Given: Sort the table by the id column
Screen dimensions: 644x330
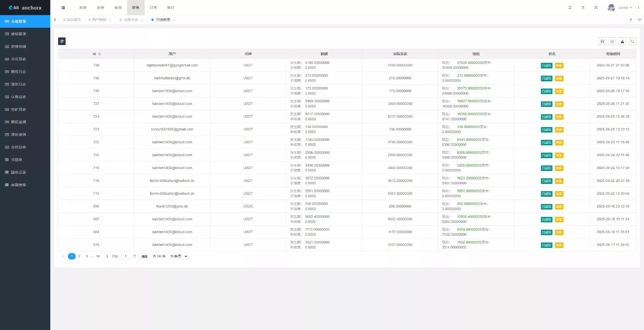Looking at the screenshot, I should tap(99, 54).
